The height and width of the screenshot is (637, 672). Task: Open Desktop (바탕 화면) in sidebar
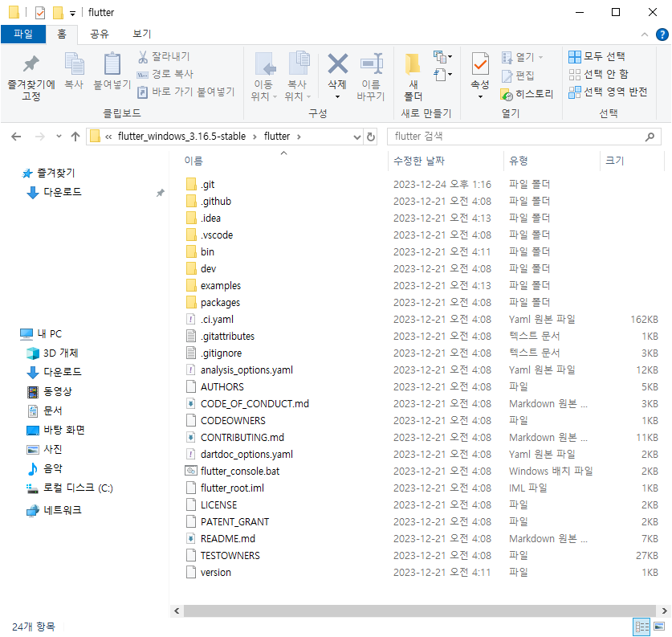point(55,430)
